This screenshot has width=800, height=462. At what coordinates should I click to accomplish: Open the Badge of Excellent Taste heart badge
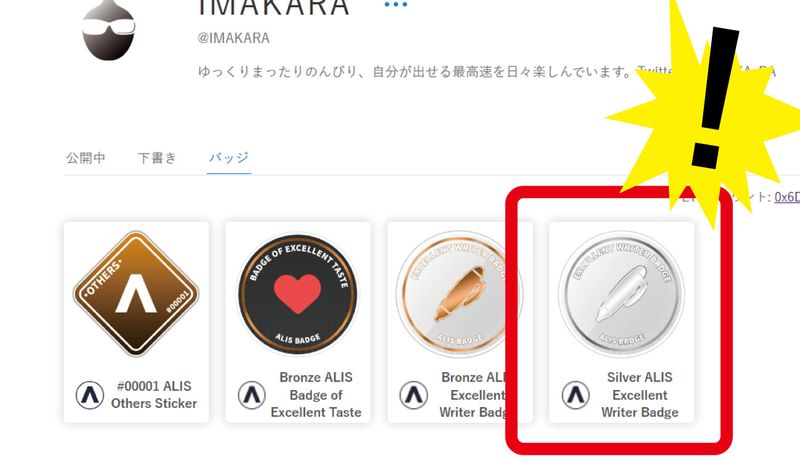click(x=297, y=295)
